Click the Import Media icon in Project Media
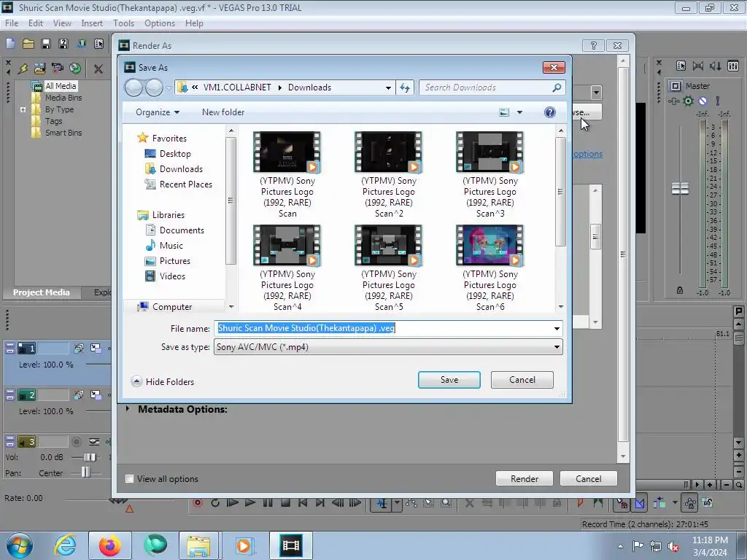Viewport: 747px width, 560px height. click(x=39, y=68)
